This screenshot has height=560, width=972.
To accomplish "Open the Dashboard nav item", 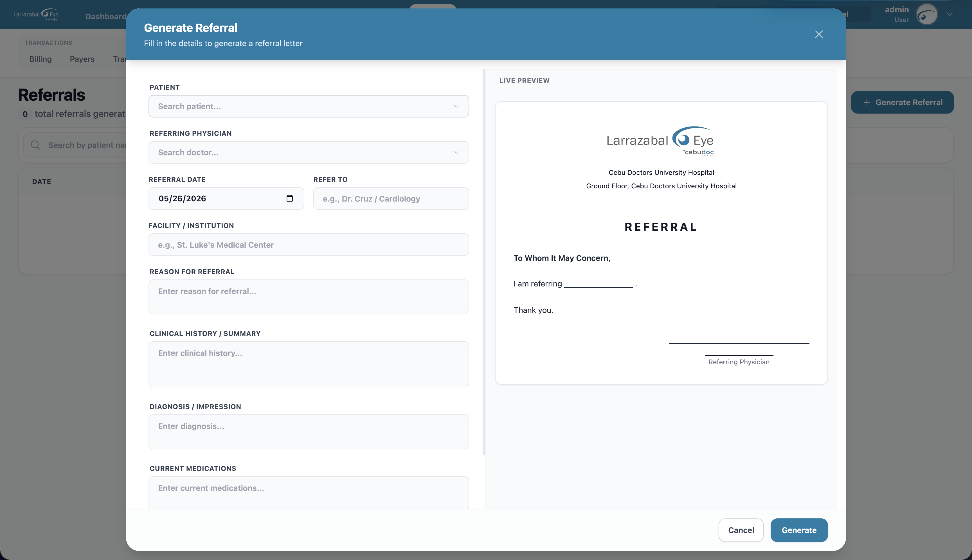I will tap(106, 17).
